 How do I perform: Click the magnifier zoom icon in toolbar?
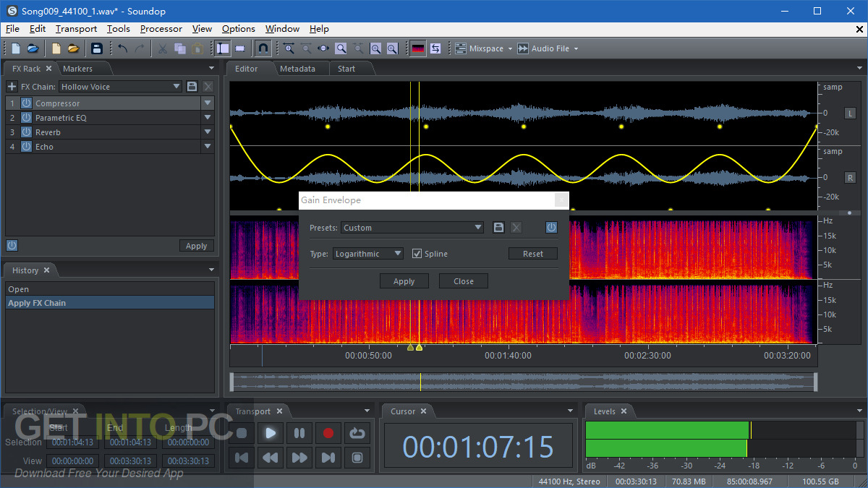(x=341, y=48)
